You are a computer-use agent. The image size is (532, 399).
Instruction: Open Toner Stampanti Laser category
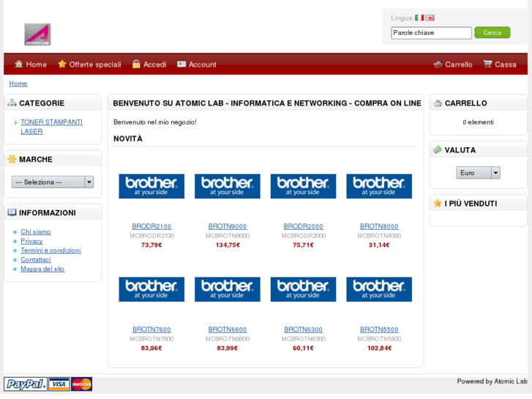tap(51, 127)
